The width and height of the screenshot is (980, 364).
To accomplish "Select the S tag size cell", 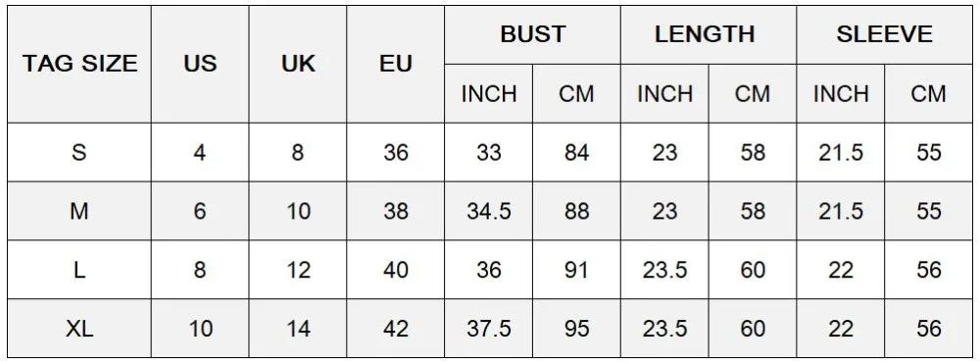I will (79, 152).
